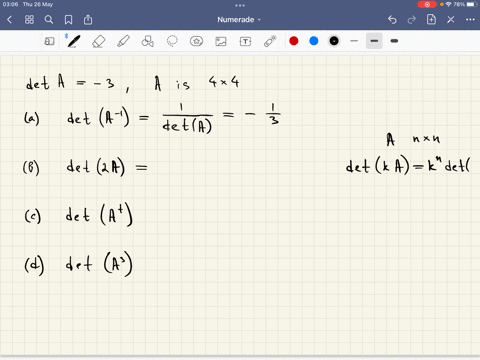Viewport: 480px width, 360px height.
Task: Redo the last action
Action: click(x=412, y=20)
